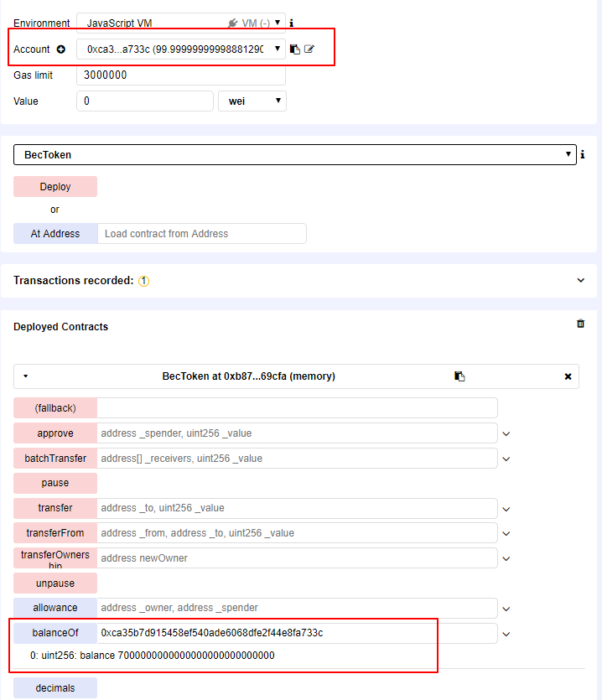Click the approve function button
Viewport: 602px width, 700px height.
coord(55,433)
